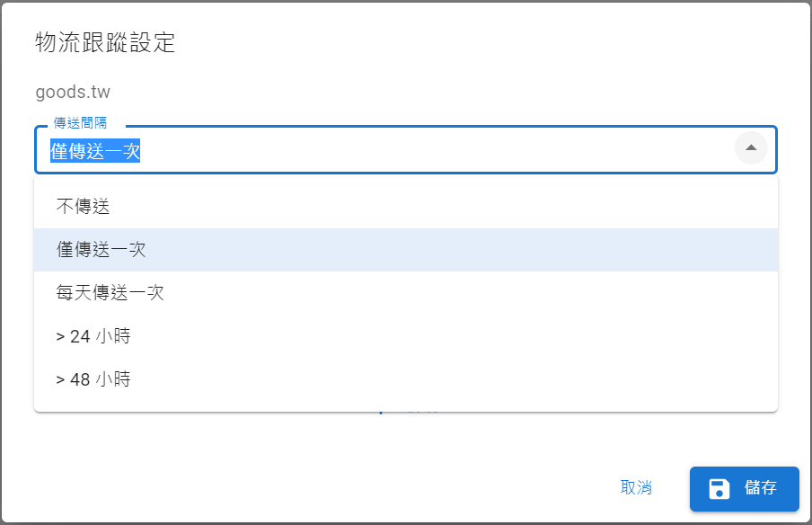This screenshot has height=525, width=812.
Task: Collapse the 傳送間隔 dropdown arrow
Action: [x=751, y=147]
